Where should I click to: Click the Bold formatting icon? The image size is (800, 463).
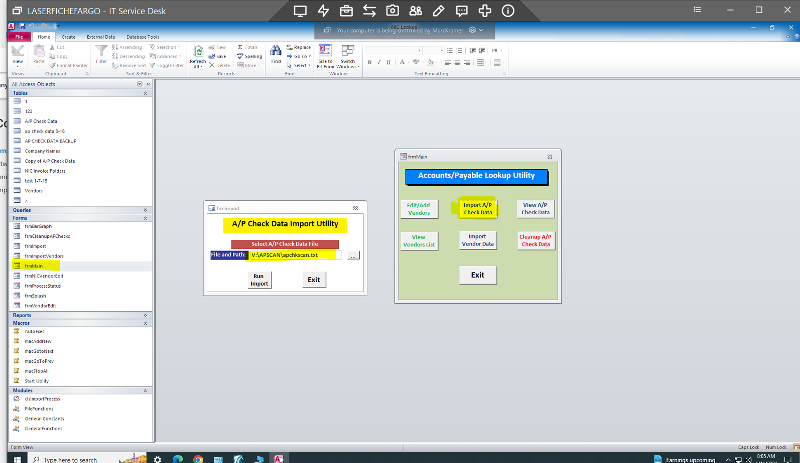point(369,62)
